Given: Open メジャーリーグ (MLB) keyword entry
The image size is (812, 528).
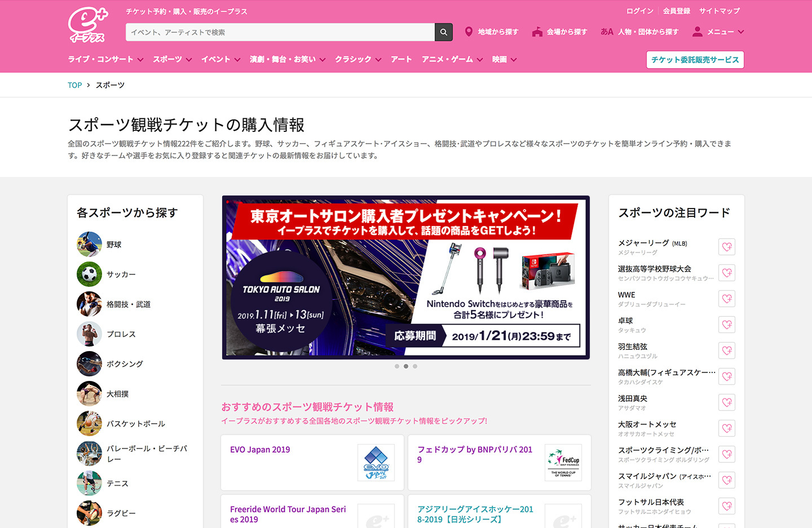Looking at the screenshot, I should 652,247.
